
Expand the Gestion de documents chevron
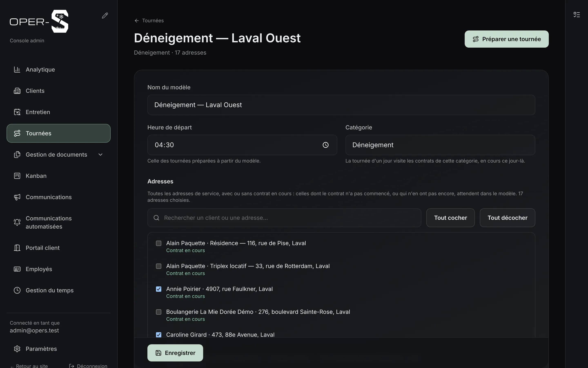coord(100,155)
